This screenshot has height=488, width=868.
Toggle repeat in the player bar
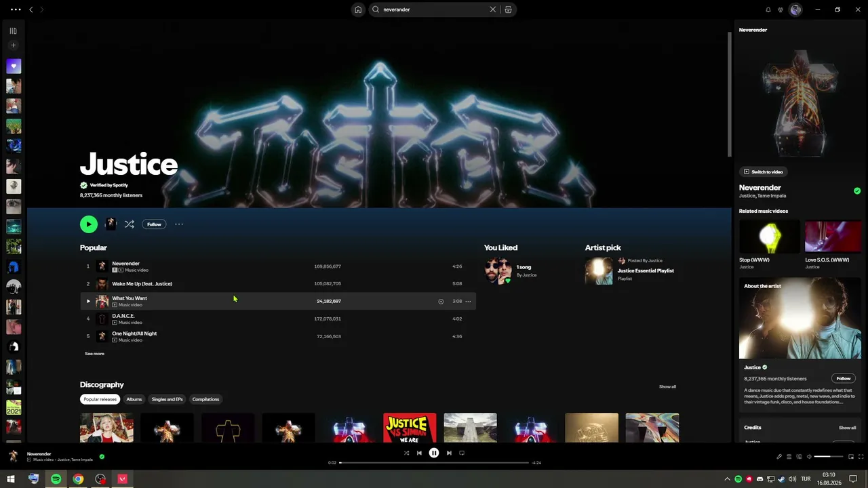coord(462,453)
